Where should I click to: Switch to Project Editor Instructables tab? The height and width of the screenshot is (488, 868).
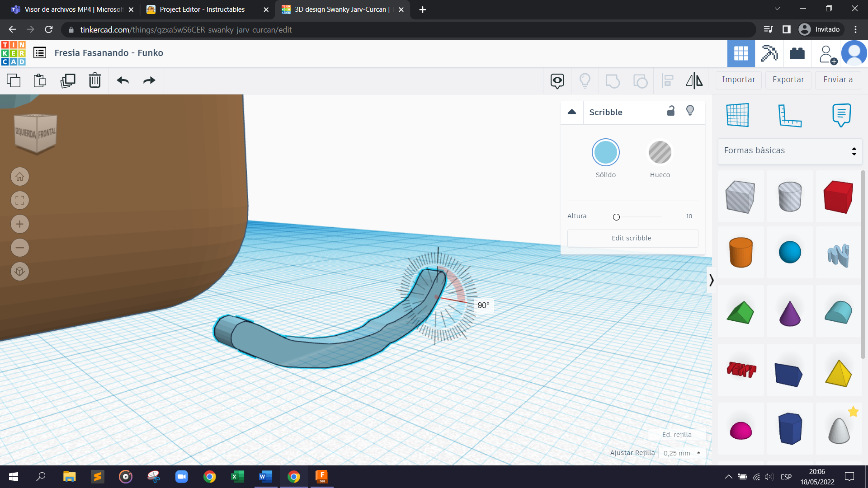tap(202, 9)
